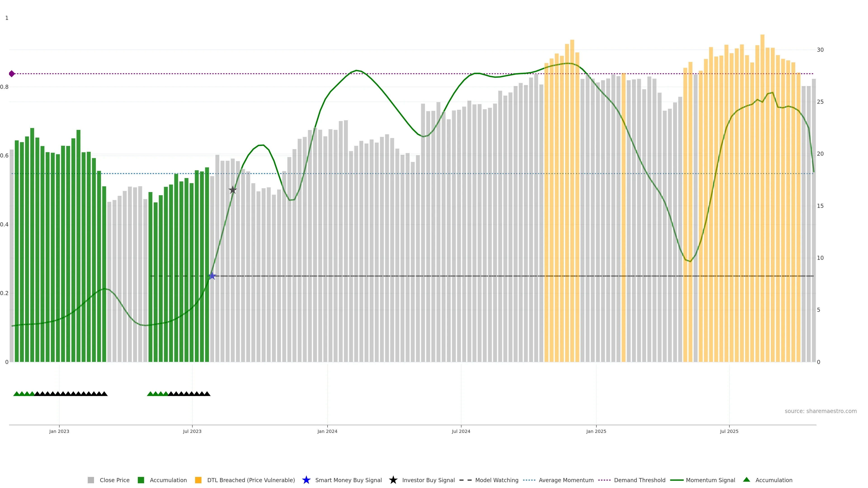Click the purple diamond Demand Threshold marker
The height and width of the screenshot is (488, 868).
12,74
